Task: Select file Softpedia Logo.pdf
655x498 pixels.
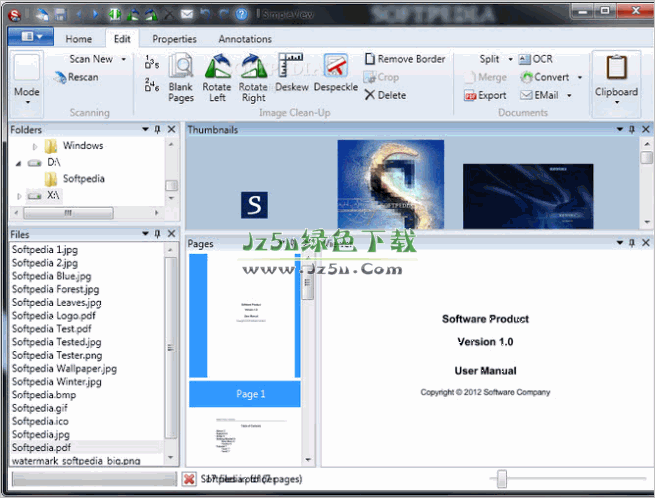Action: point(53,316)
